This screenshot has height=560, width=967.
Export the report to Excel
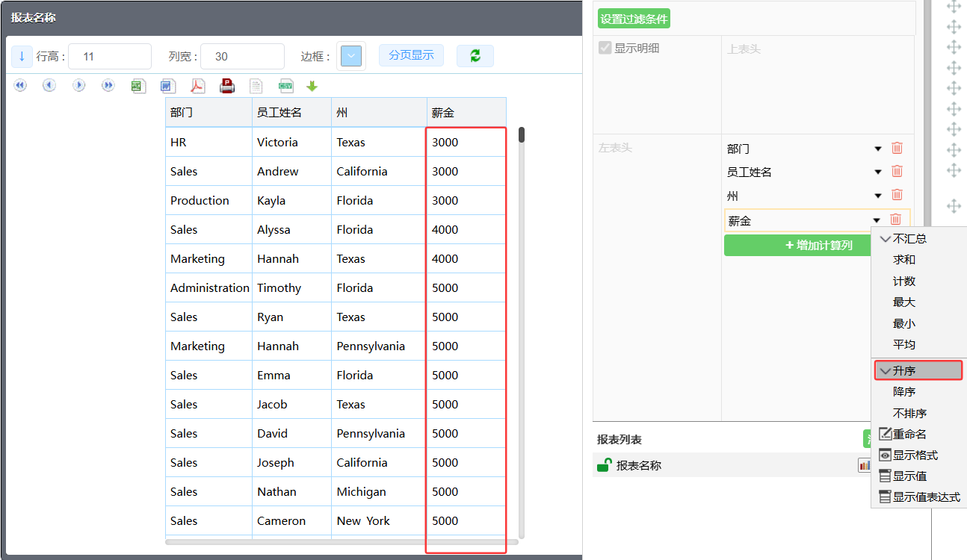[x=138, y=86]
